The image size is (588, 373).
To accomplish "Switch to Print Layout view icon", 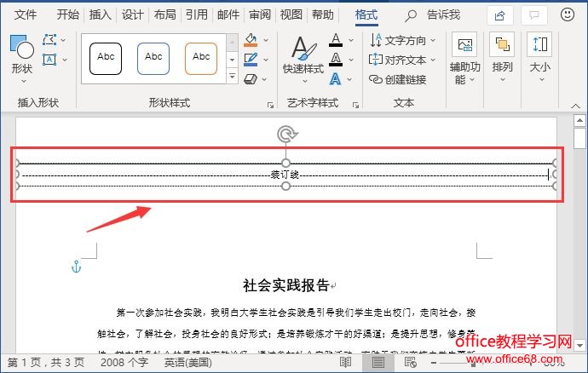I will pos(378,362).
